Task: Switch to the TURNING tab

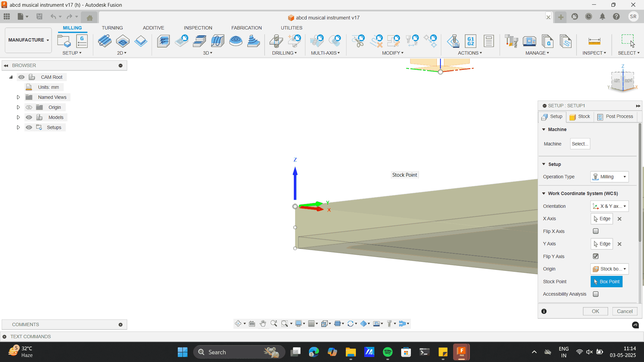Action: pyautogui.click(x=112, y=28)
